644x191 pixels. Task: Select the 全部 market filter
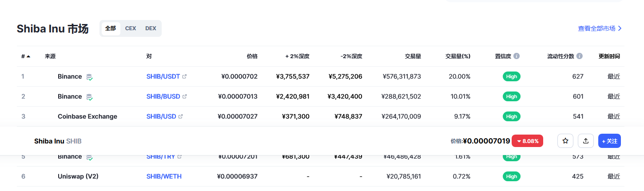click(111, 28)
